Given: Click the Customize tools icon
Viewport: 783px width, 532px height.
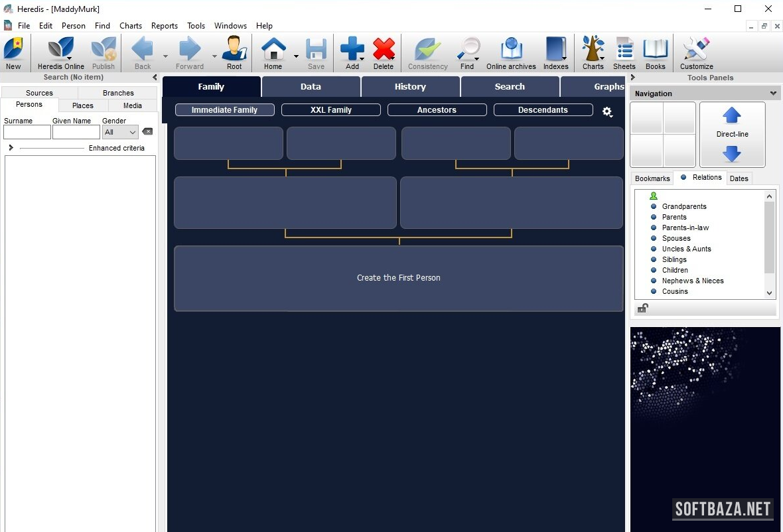Looking at the screenshot, I should click(696, 50).
